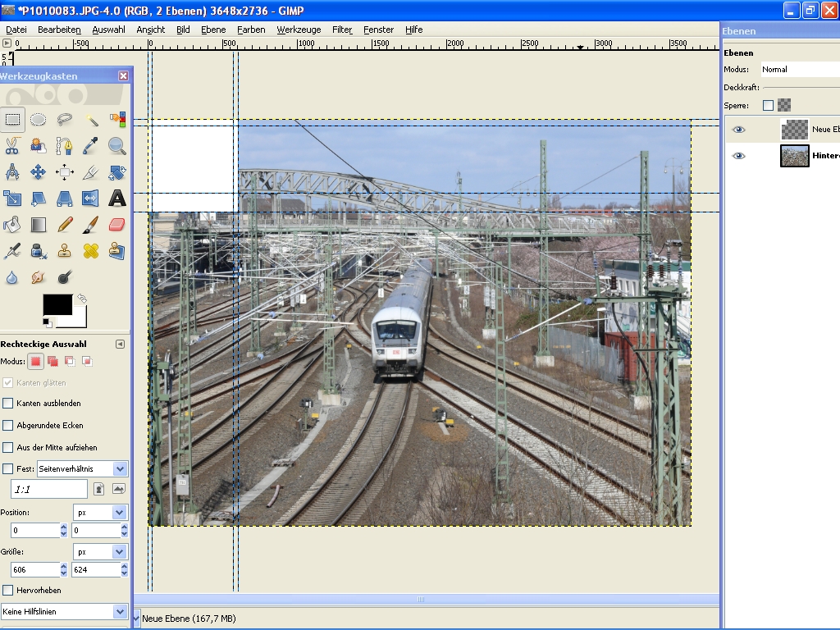Enable Abgerundete Ecken checkbox

point(8,426)
